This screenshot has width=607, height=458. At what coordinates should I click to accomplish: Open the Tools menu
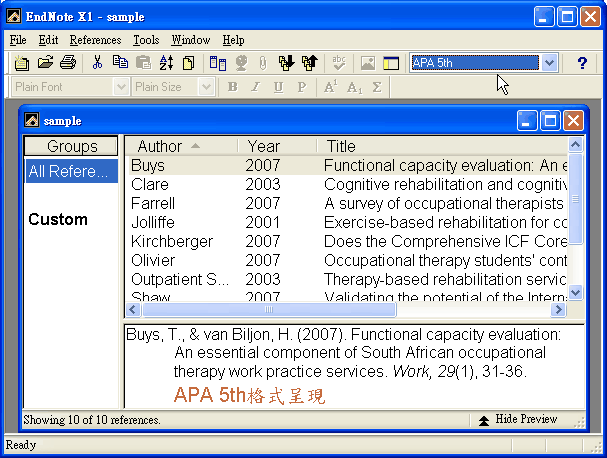tap(146, 40)
